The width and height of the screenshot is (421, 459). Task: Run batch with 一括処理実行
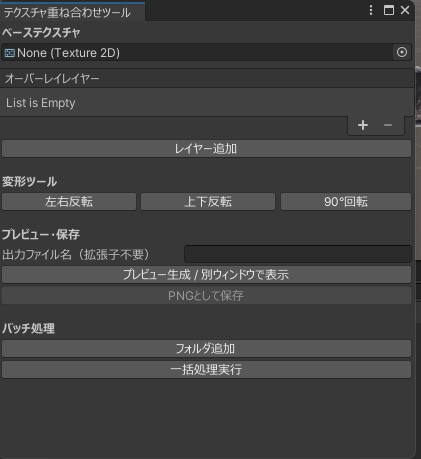point(206,370)
